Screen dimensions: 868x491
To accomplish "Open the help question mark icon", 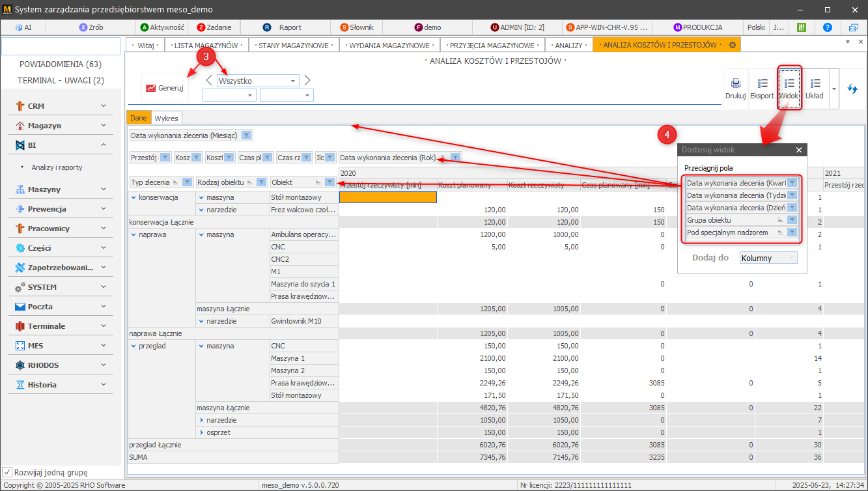I will pos(828,27).
